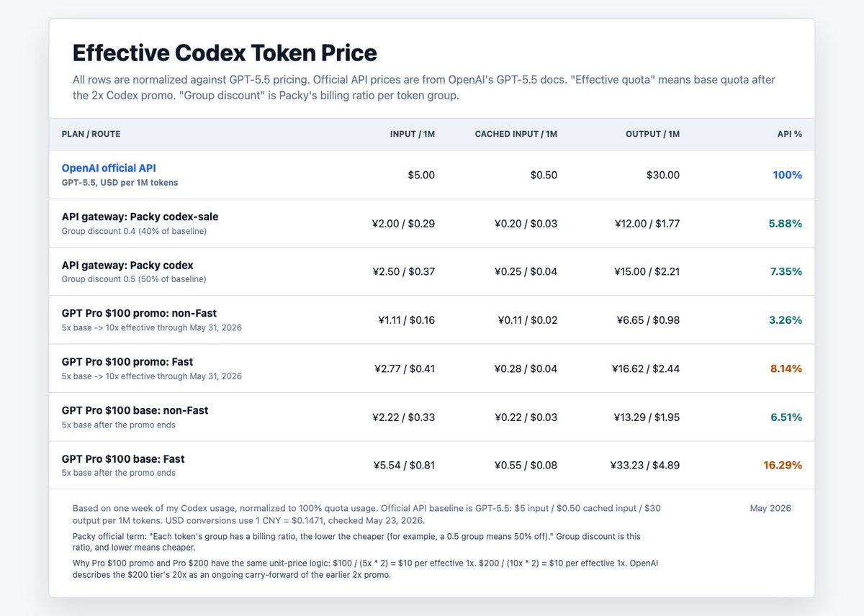Select the Packy codex-sale row title
Screen dimensions: 864x616
[x=140, y=217]
